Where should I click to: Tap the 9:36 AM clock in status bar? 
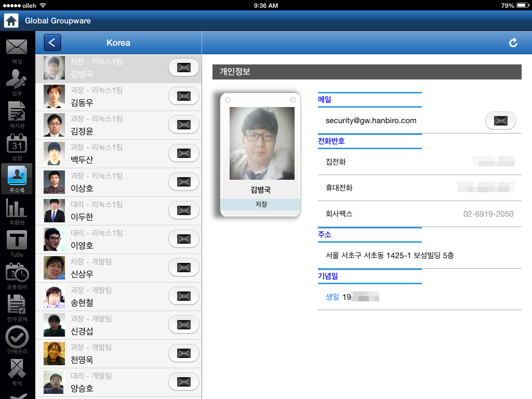265,5
